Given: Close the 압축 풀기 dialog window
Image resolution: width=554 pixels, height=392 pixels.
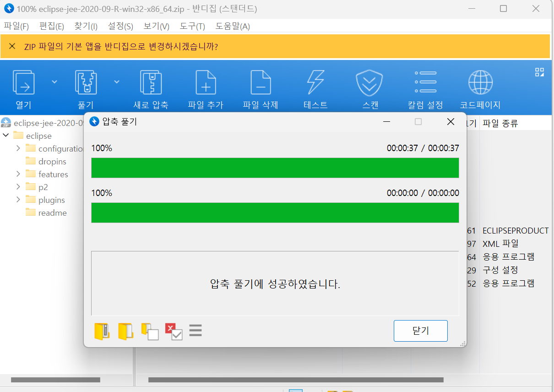Looking at the screenshot, I should coord(451,121).
